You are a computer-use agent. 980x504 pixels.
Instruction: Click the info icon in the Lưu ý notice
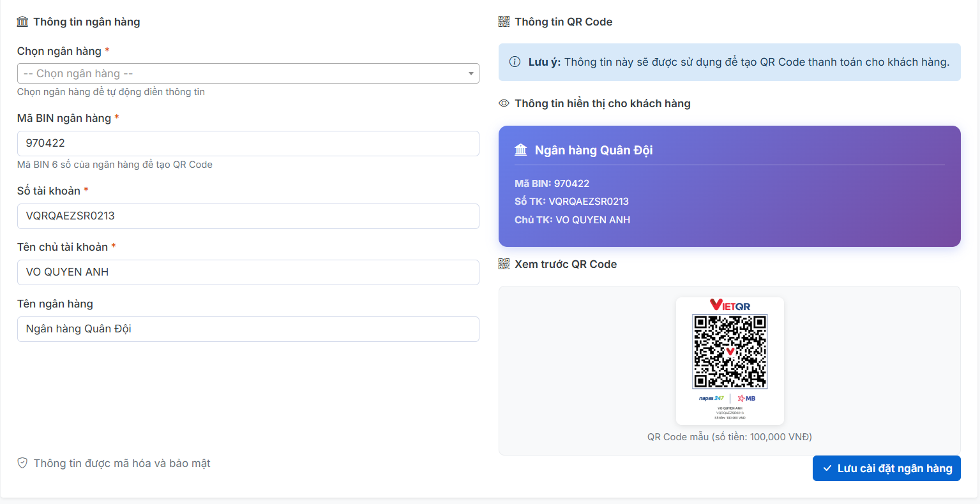pos(515,62)
